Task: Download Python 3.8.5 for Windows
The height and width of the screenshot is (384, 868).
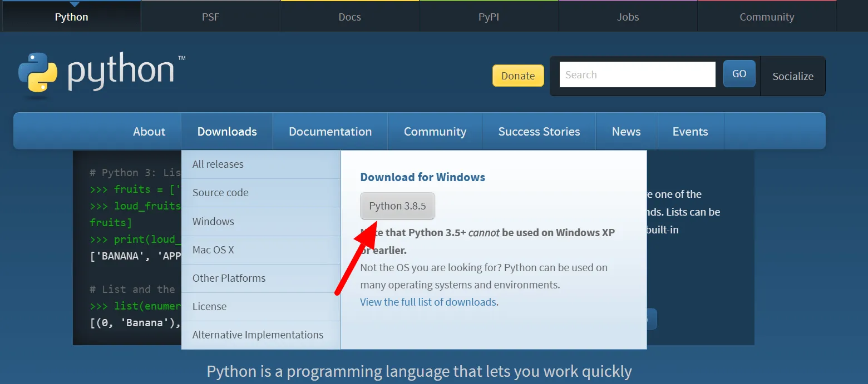Action: [x=397, y=206]
